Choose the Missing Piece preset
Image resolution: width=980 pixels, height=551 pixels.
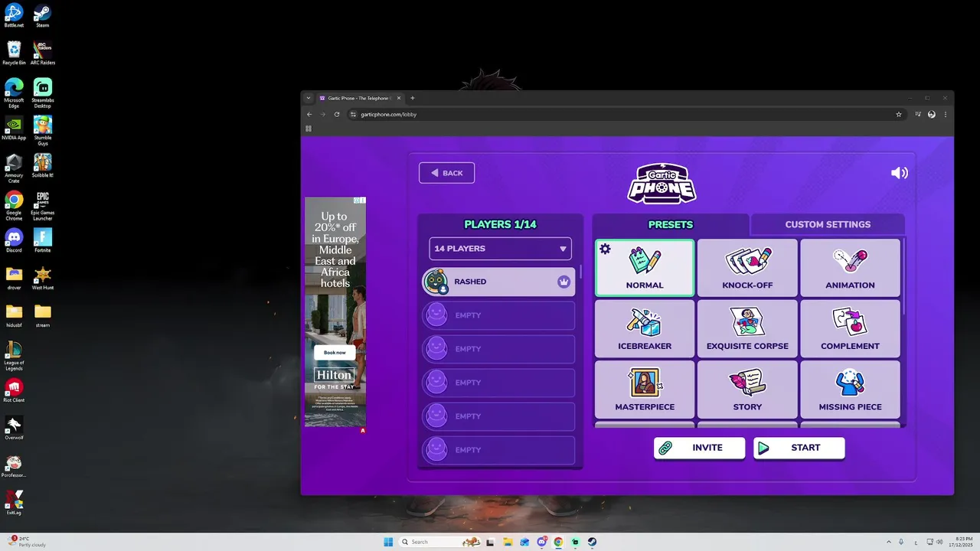click(850, 390)
